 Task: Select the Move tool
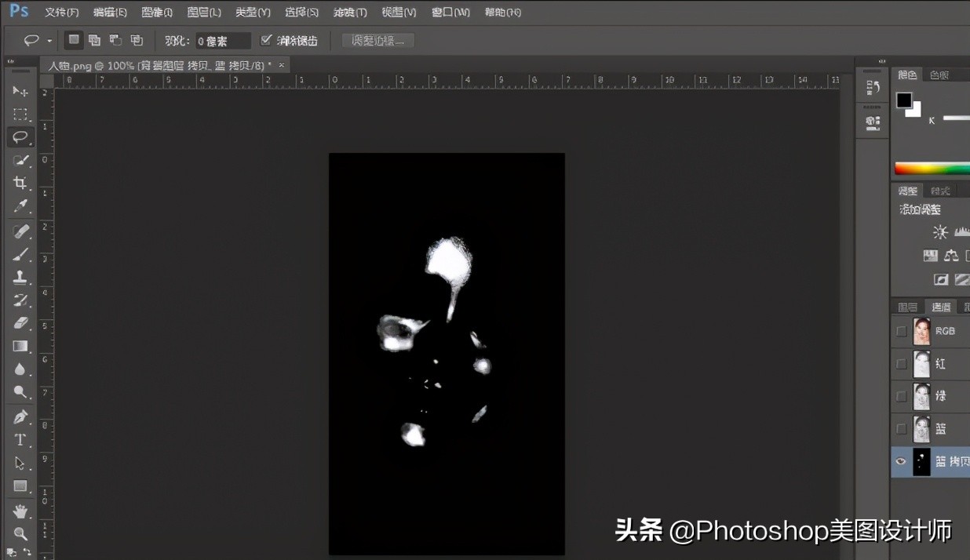(20, 91)
